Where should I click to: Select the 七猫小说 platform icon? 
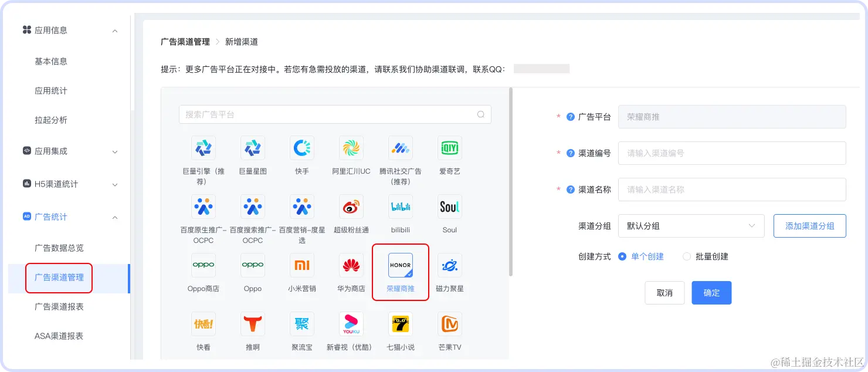[x=401, y=324]
